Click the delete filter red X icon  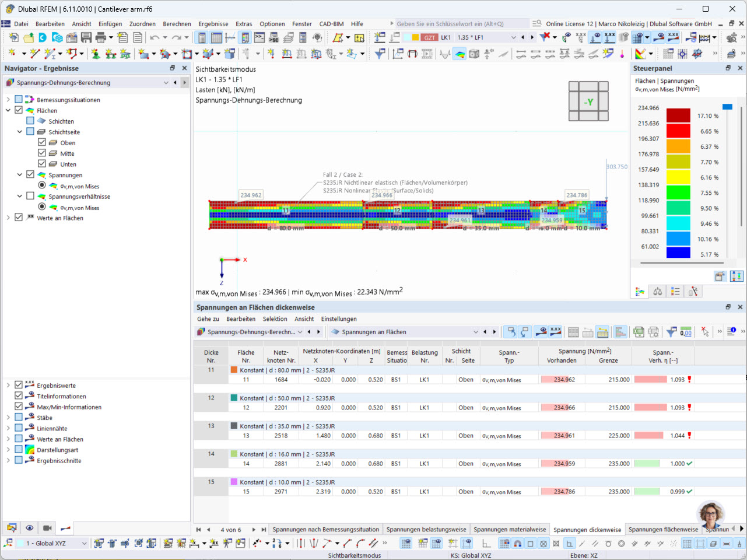545,37
